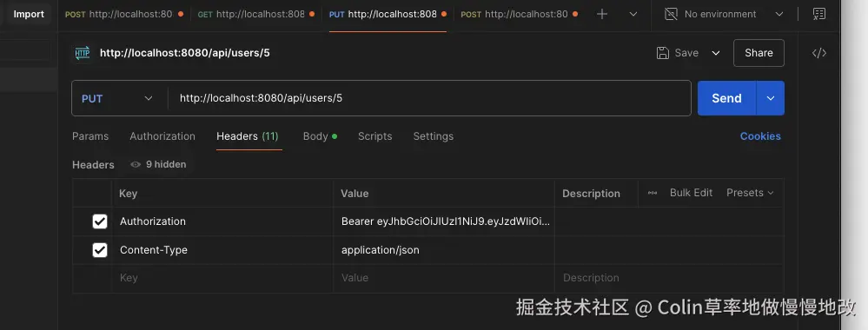
Task: Uncheck the Content-Type header checkbox
Action: pyautogui.click(x=100, y=250)
